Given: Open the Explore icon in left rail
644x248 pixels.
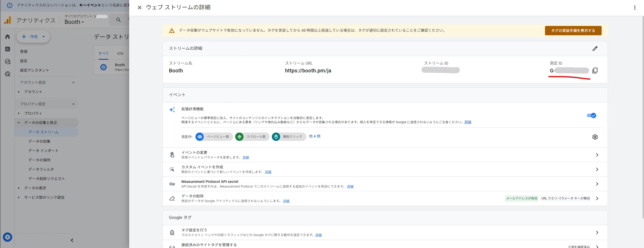Looking at the screenshot, I should point(8,61).
